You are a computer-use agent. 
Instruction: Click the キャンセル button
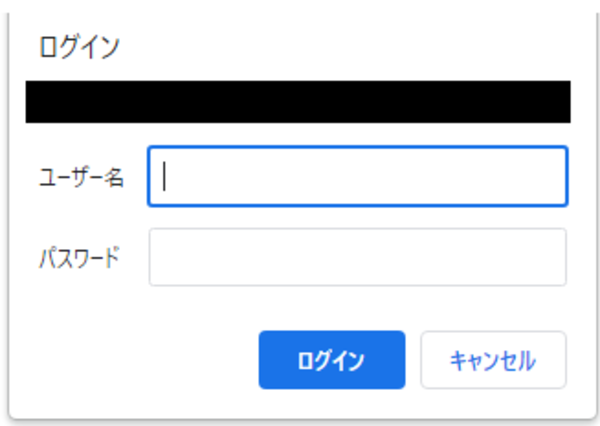pos(493,360)
